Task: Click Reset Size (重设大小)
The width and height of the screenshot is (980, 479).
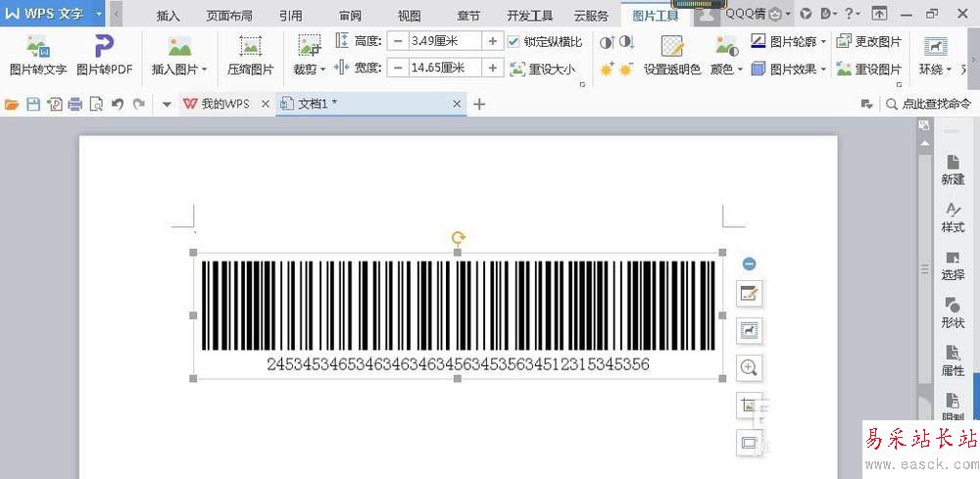Action: pyautogui.click(x=543, y=69)
